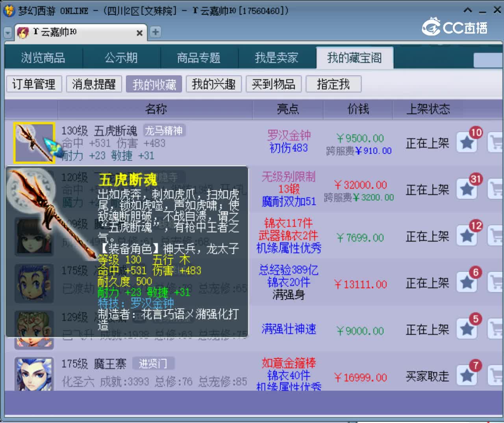View 买到物品 list
504x423 pixels.
(x=274, y=84)
